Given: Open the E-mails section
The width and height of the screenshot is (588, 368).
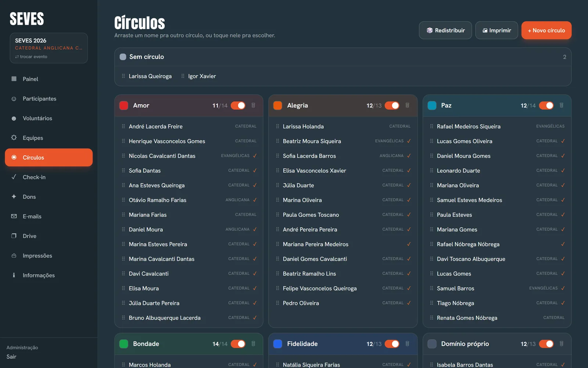Looking at the screenshot, I should click(x=49, y=216).
